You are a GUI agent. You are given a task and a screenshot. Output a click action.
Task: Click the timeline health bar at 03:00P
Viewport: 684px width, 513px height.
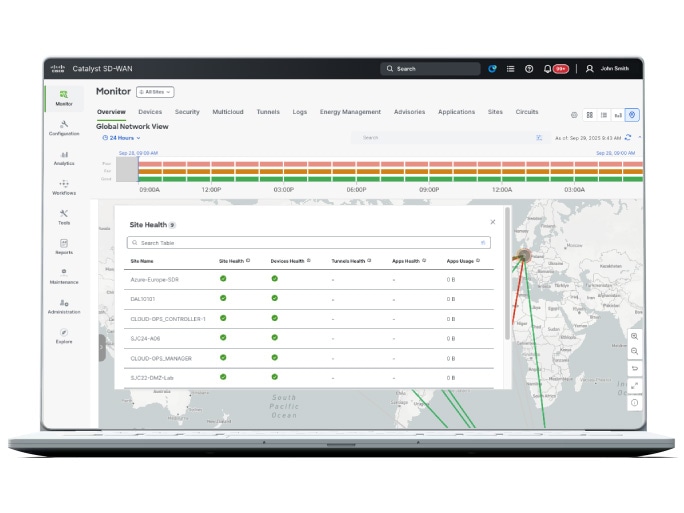pyautogui.click(x=284, y=171)
